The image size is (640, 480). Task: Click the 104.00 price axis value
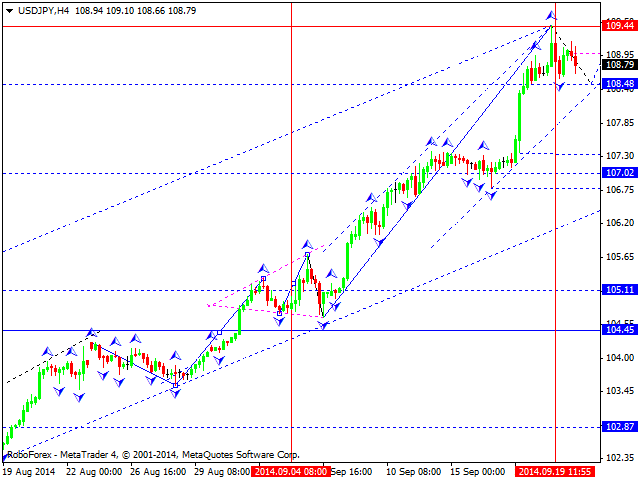tap(620, 358)
